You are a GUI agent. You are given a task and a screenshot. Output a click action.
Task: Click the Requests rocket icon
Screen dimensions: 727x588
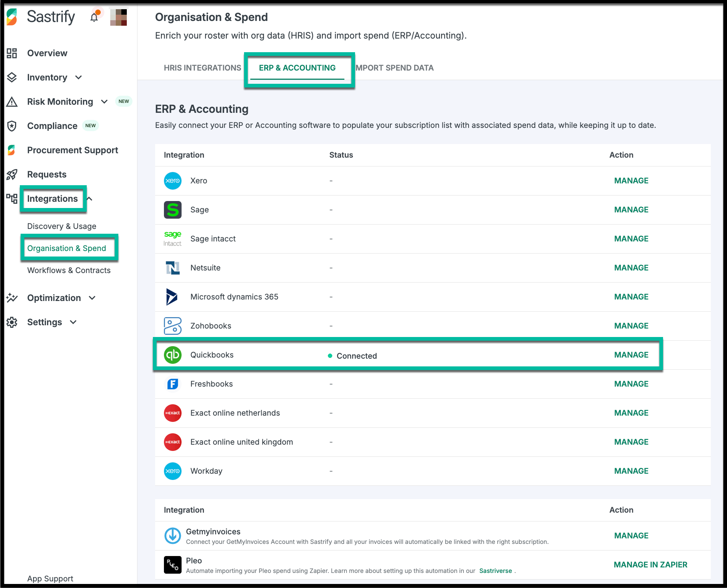click(x=12, y=175)
